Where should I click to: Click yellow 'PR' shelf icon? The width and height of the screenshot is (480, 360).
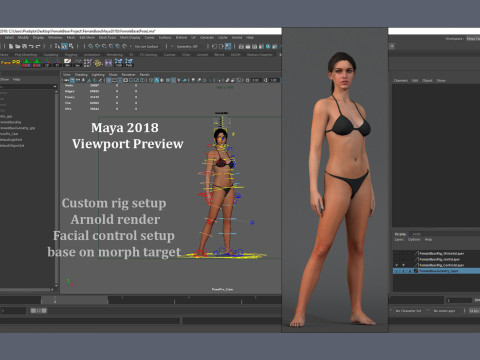coord(16,62)
